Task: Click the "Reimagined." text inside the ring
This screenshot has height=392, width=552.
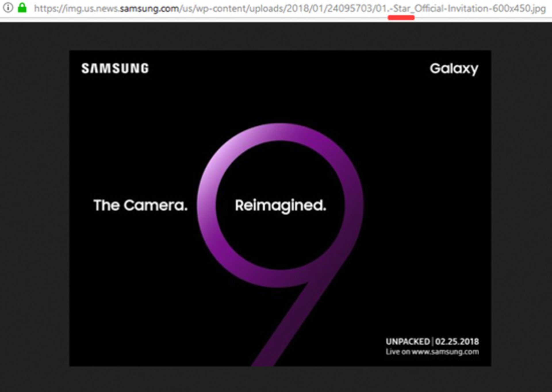Action: coord(281,206)
